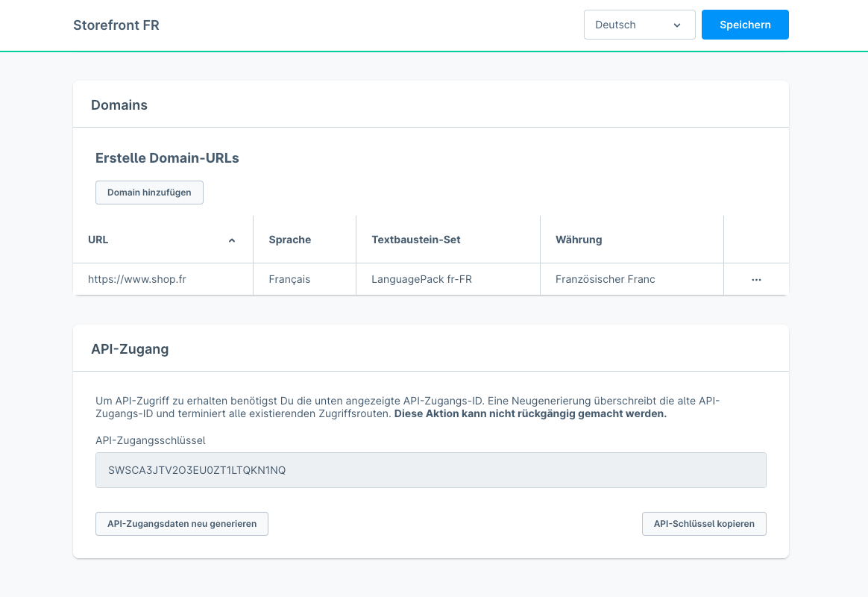Viewport: 868px width, 597px height.
Task: Click the LanguagePack fr-FR cell
Action: point(421,279)
